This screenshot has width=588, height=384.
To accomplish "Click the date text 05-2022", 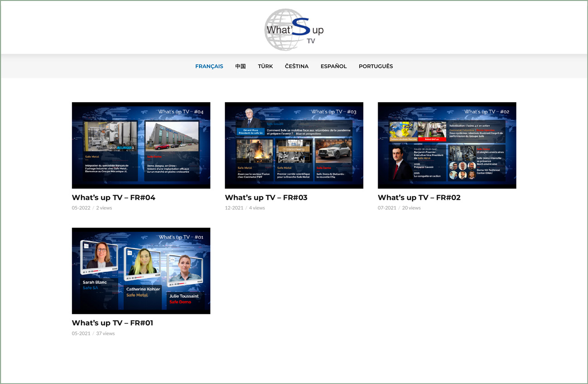I will pyautogui.click(x=81, y=208).
